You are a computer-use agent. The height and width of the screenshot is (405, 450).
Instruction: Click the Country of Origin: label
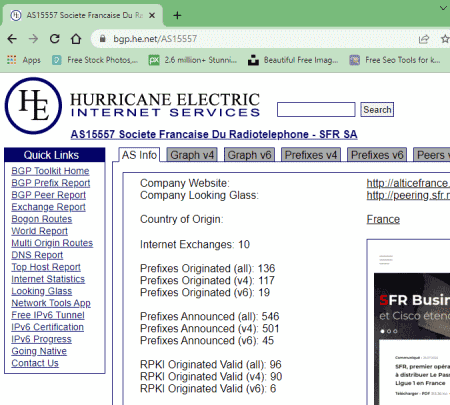point(181,219)
